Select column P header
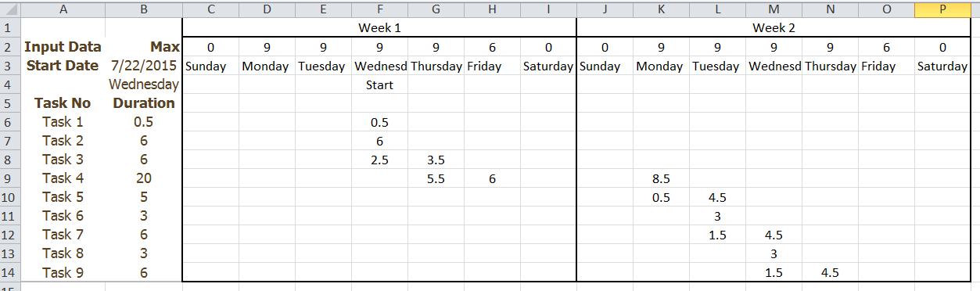Screen dimensions: 980x291 click(x=942, y=9)
